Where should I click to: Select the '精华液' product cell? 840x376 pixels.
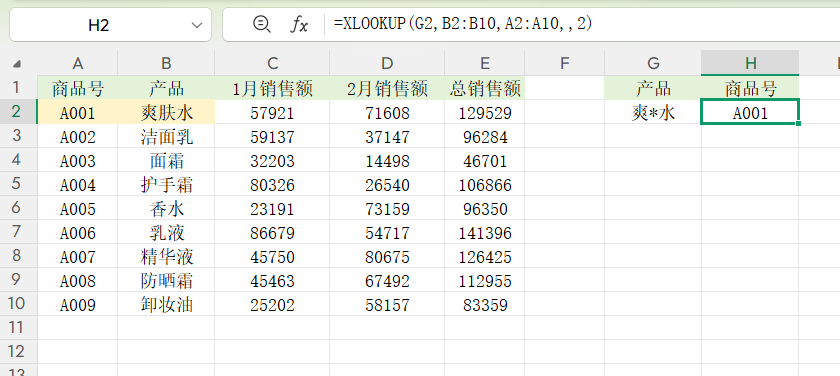point(166,257)
